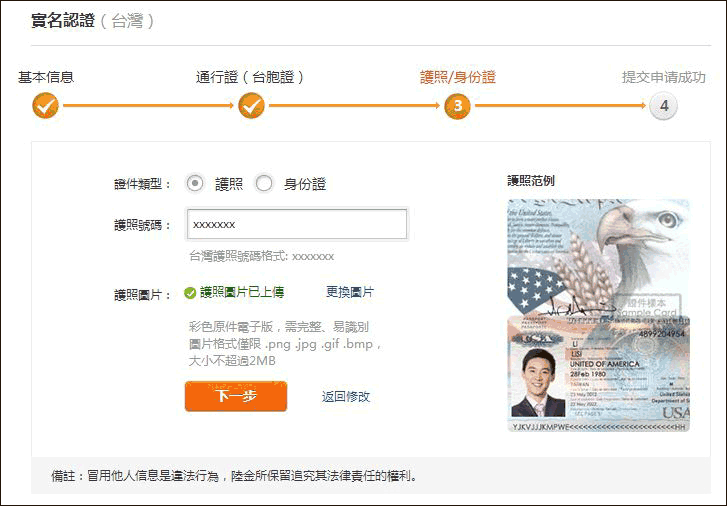
Task: Go to the 基本信息 step label
Action: coord(46,77)
